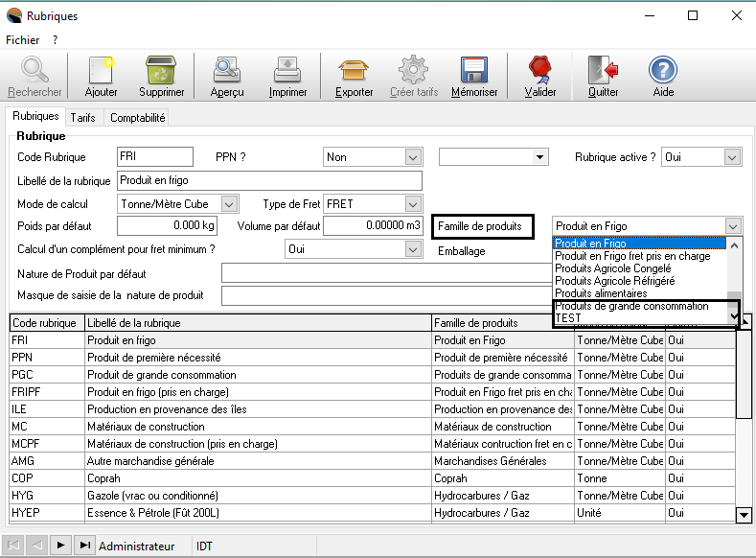Expand the PPN dropdown showing Non
756x558 pixels.
click(x=413, y=157)
